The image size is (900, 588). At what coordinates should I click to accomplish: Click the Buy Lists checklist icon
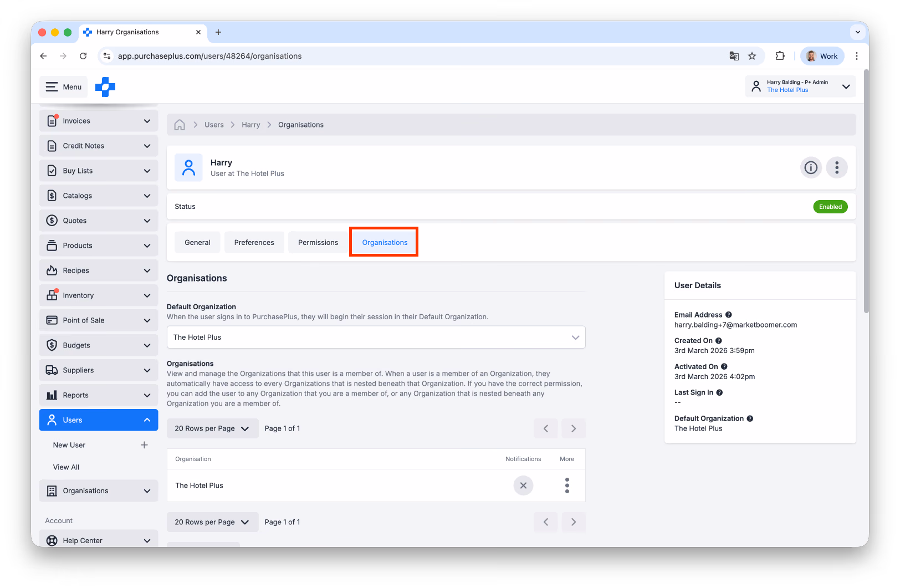(52, 171)
